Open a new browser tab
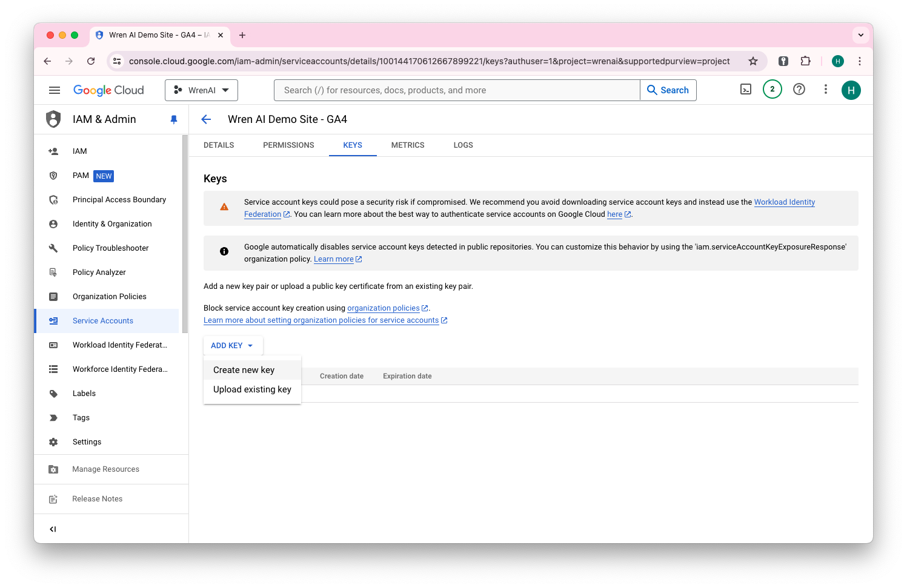The width and height of the screenshot is (907, 588). 242,35
